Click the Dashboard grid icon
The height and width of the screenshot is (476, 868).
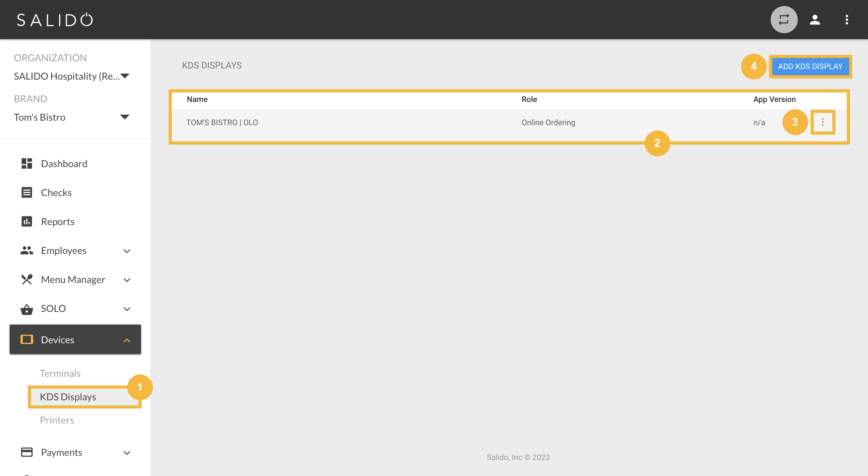27,163
